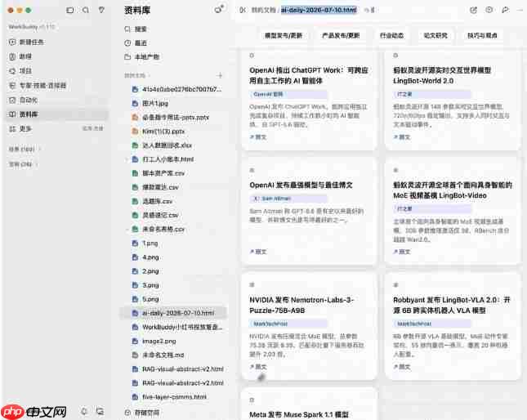Screen dimensions: 527x420
Task: Toggle the sidebar panel icon at top
Action: click(70, 10)
